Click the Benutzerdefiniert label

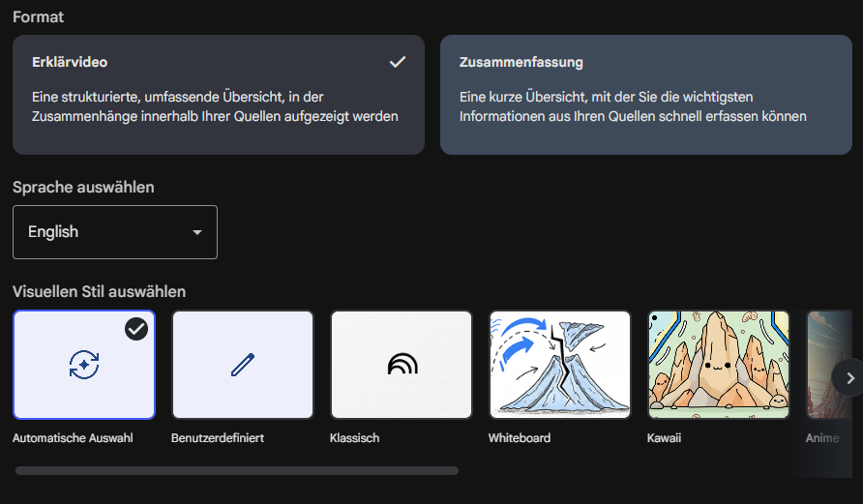(218, 438)
